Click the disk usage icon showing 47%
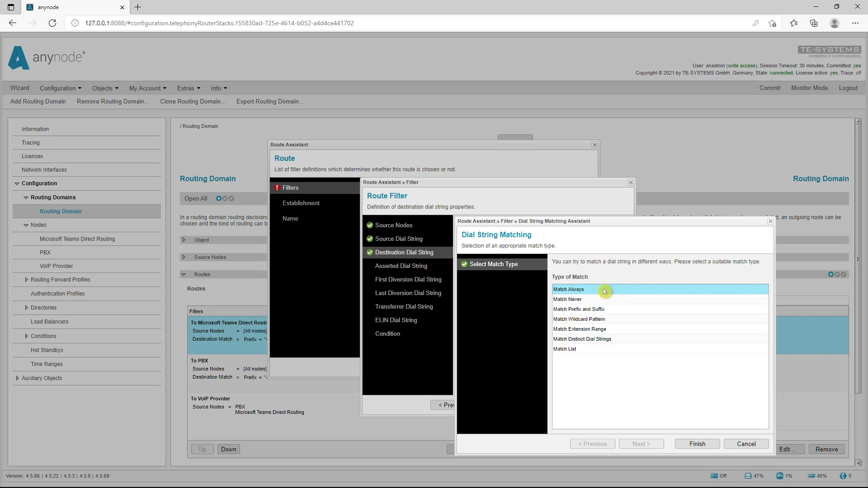The width and height of the screenshot is (868, 488). [748, 476]
